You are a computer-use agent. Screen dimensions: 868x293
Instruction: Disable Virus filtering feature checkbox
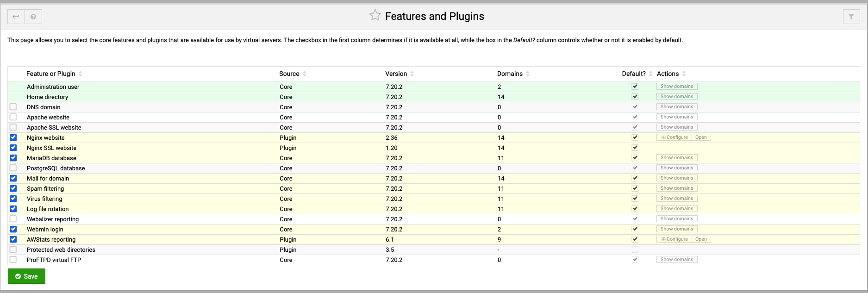click(x=13, y=199)
